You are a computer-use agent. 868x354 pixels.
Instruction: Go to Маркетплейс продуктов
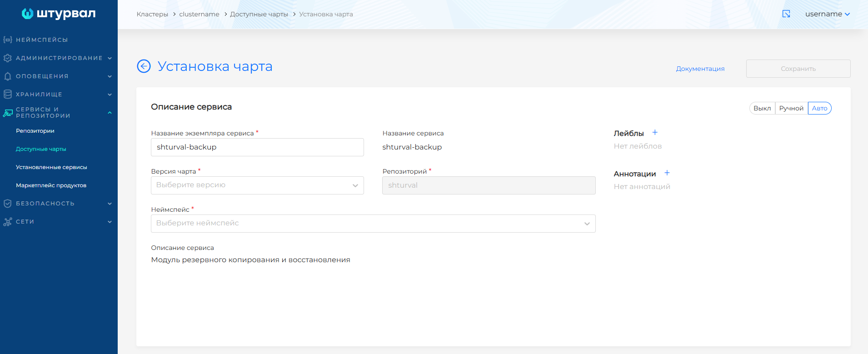pos(51,185)
